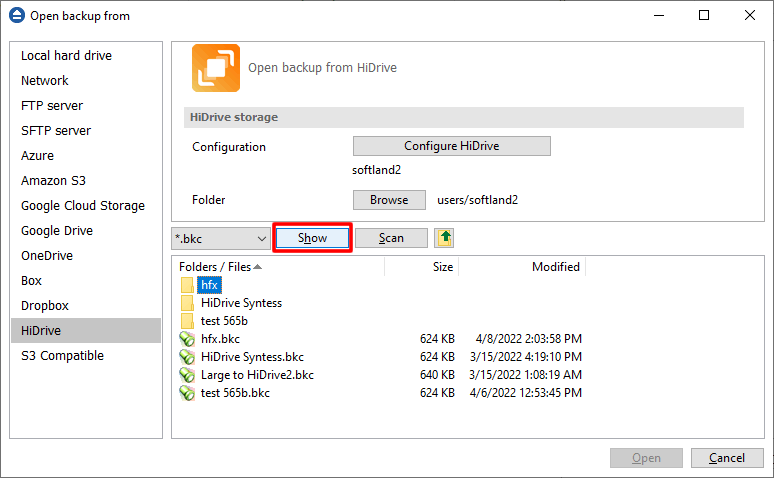Click the Size column header
This screenshot has width=774, height=478.
point(443,267)
